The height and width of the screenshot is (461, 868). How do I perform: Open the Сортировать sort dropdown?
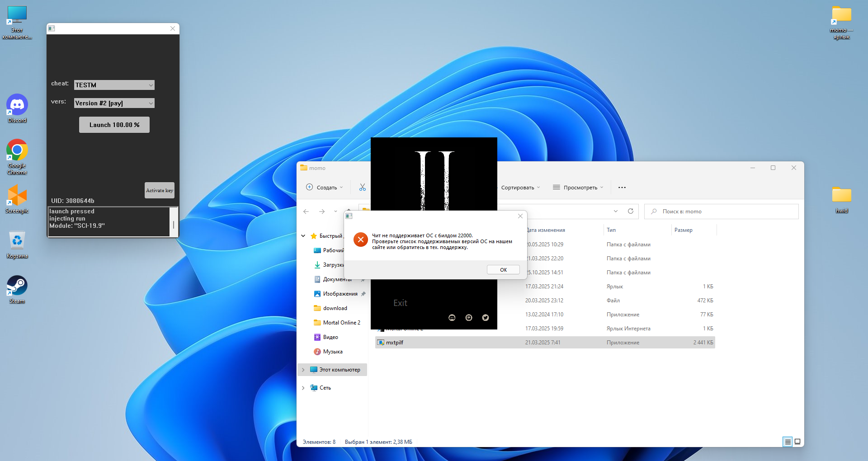(x=520, y=188)
